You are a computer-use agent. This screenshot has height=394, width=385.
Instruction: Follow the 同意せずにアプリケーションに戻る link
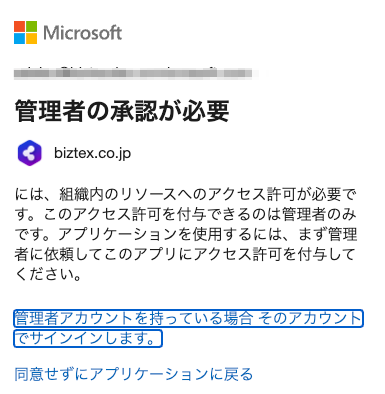click(x=134, y=374)
